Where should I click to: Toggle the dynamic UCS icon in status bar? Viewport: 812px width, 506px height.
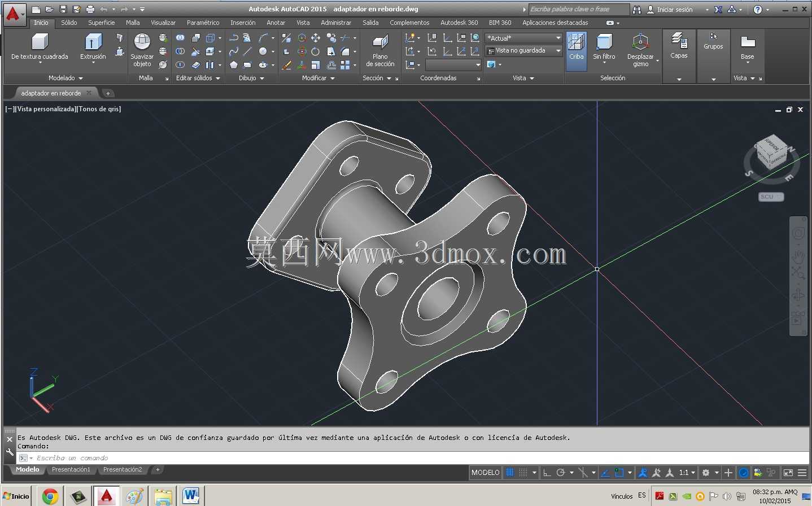605,473
